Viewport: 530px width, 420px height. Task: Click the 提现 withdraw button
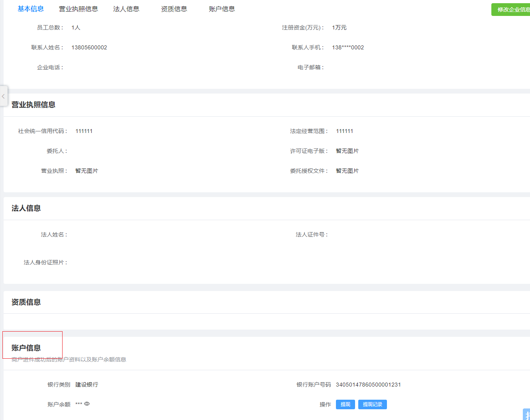coord(345,404)
